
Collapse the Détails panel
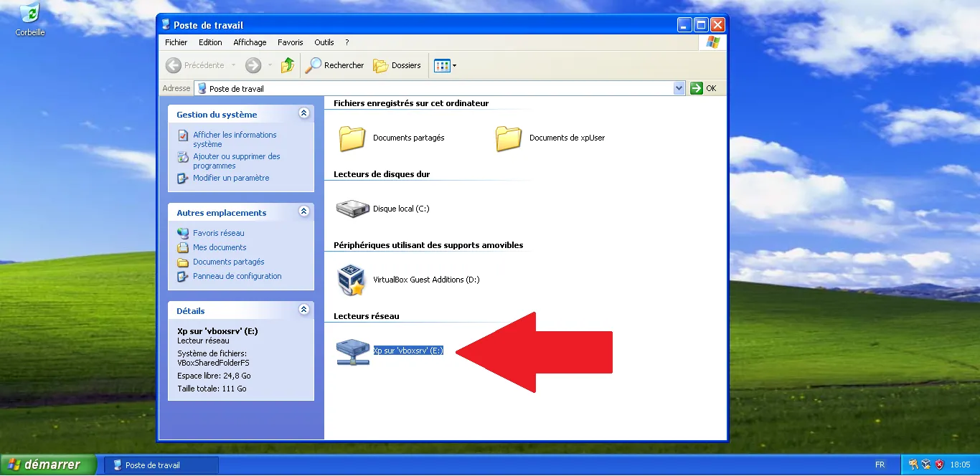point(304,310)
